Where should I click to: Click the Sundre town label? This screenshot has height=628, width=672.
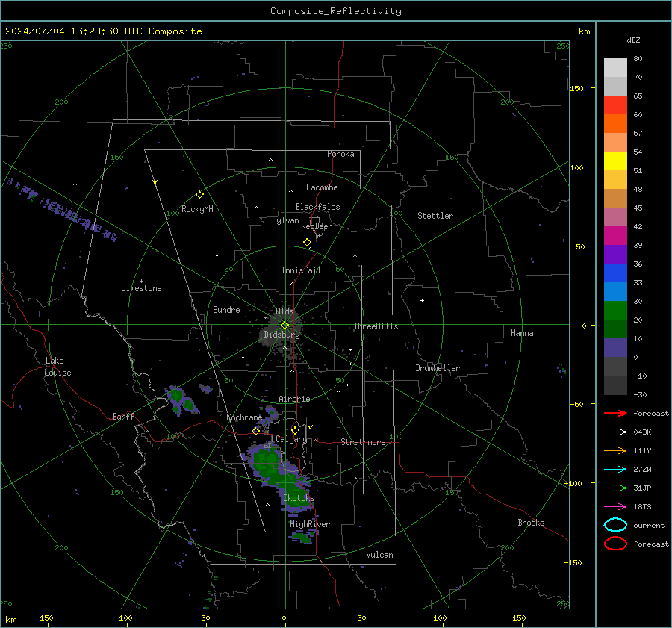(x=226, y=310)
